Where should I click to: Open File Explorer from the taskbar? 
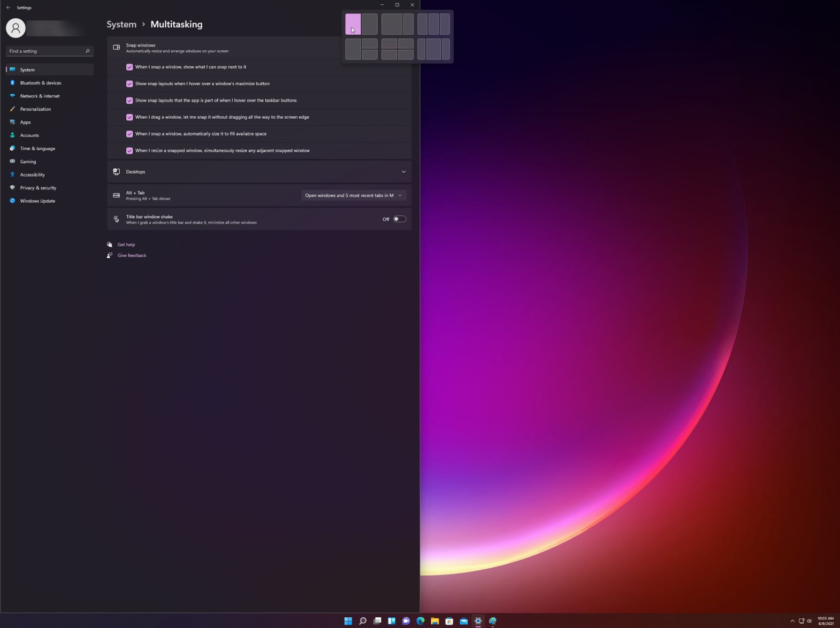click(435, 621)
